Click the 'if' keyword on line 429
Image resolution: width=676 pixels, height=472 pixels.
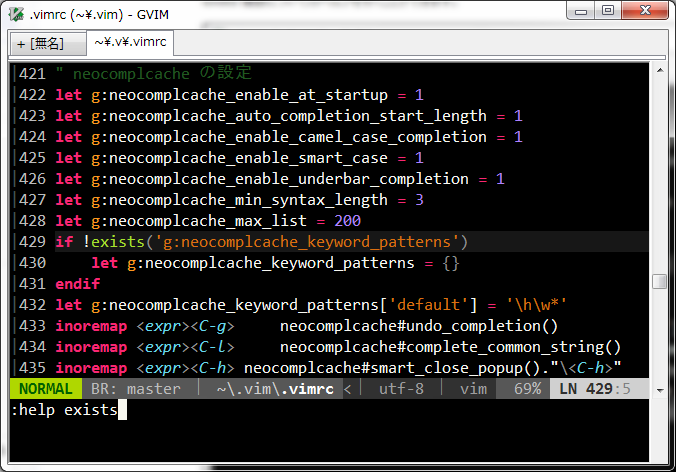click(64, 242)
